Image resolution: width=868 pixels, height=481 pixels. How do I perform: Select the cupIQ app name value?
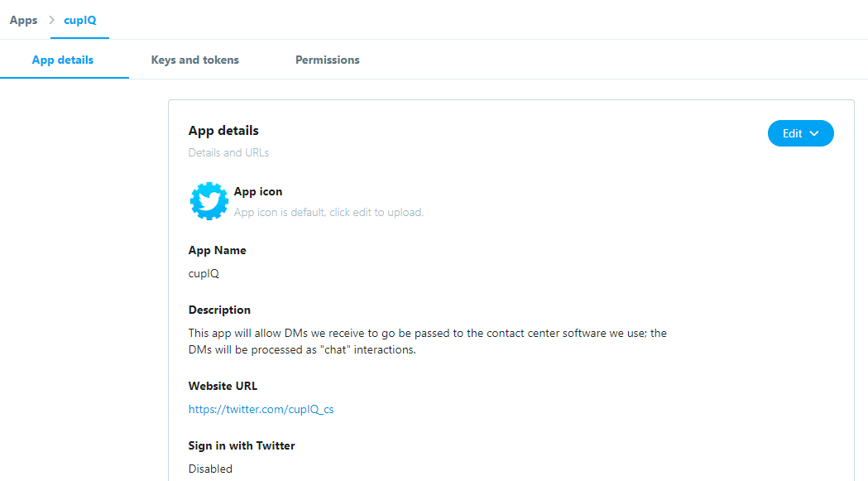204,274
